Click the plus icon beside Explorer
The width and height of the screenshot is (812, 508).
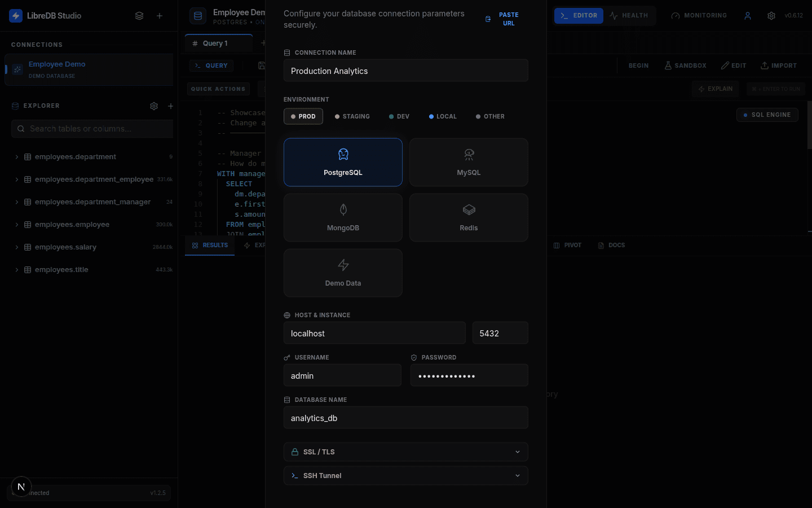click(171, 106)
